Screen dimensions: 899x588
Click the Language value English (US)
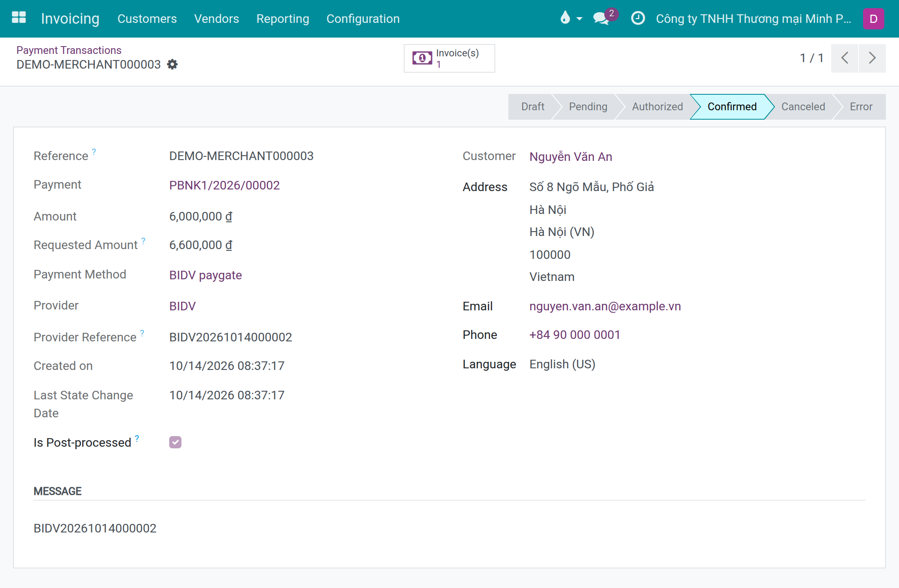(x=562, y=364)
